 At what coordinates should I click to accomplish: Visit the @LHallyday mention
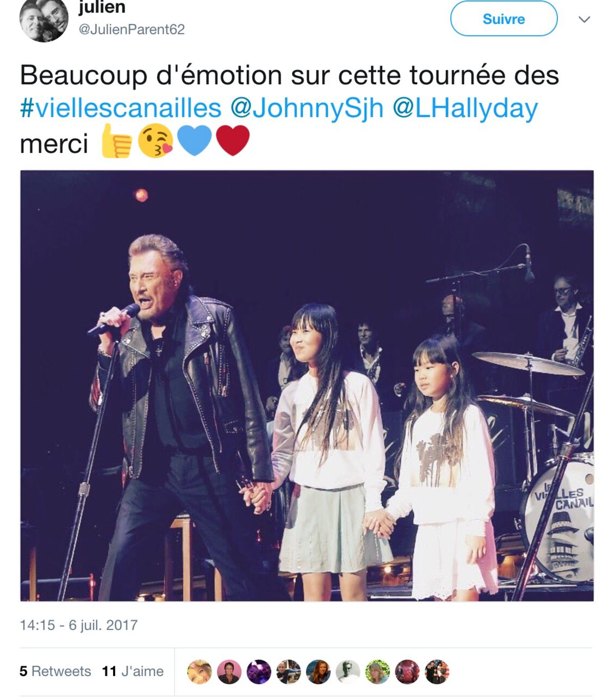(465, 108)
